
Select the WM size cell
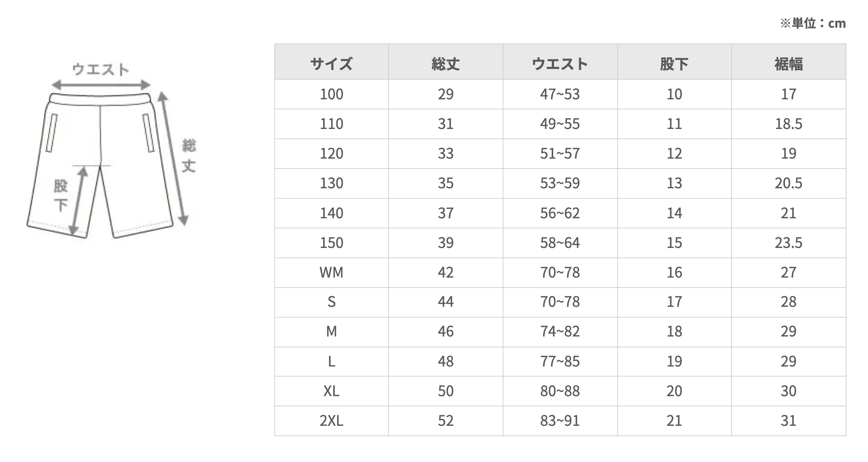pyautogui.click(x=331, y=273)
